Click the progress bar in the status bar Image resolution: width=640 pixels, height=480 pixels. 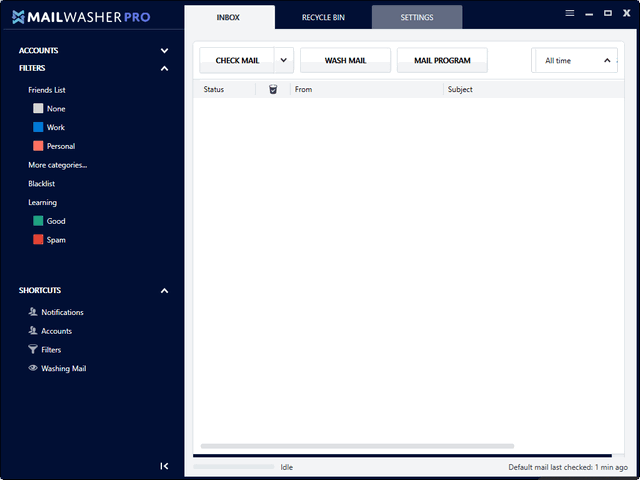click(234, 467)
